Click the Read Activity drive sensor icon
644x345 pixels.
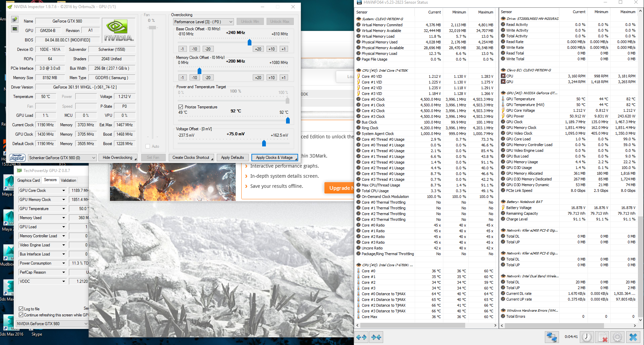coord(503,25)
